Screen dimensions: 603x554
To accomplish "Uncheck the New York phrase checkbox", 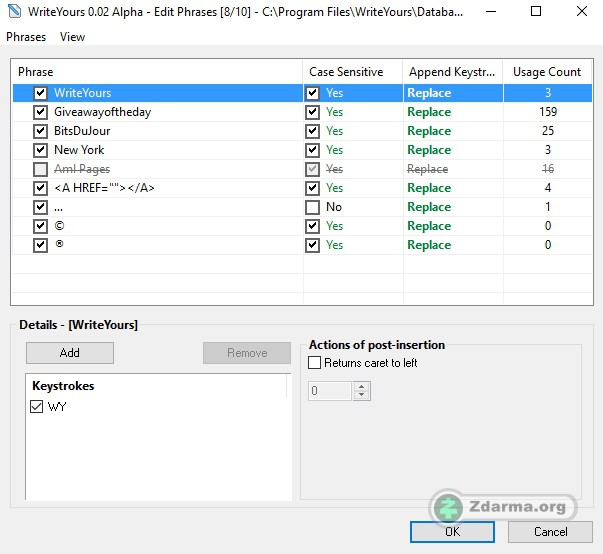I will (x=40, y=150).
